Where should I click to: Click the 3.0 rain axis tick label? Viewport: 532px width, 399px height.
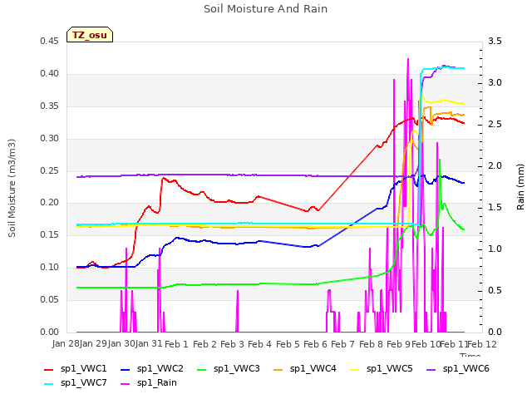pos(495,83)
